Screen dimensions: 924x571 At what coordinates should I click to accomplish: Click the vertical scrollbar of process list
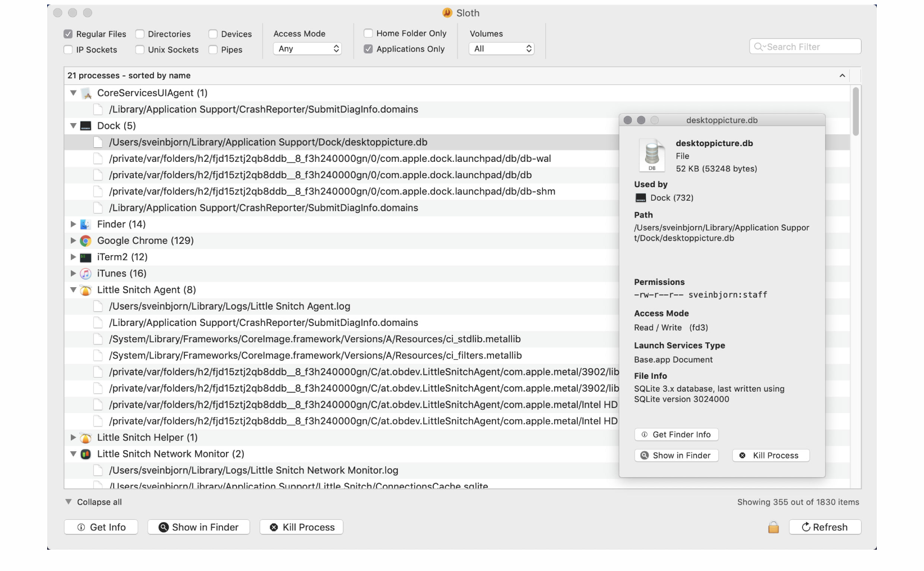[x=855, y=112]
